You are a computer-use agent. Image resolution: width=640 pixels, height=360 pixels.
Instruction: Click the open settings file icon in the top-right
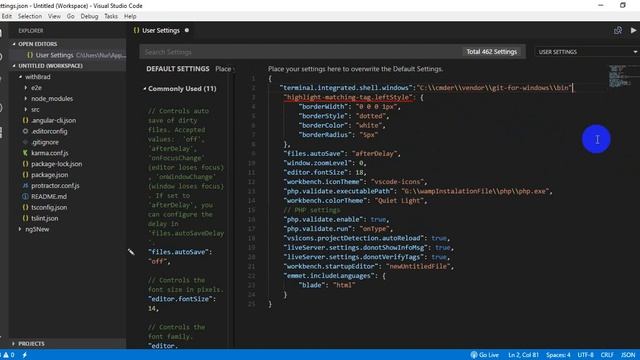tap(618, 31)
